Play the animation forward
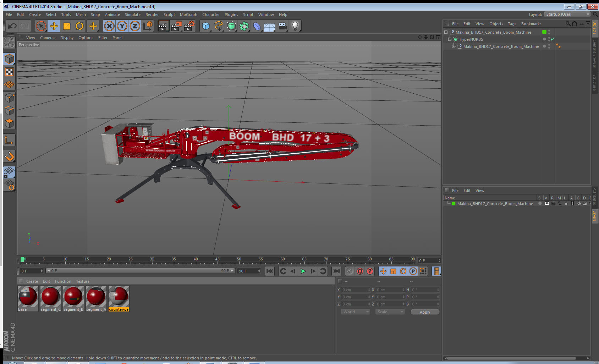 [303, 271]
